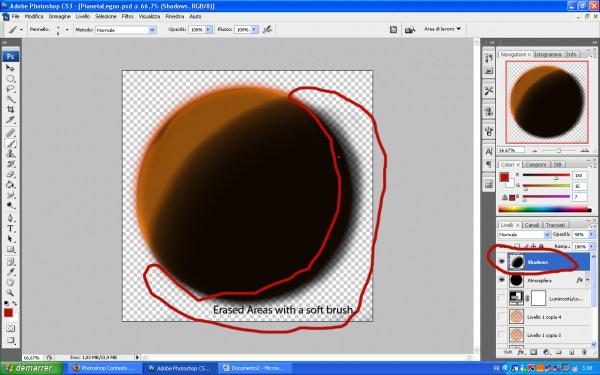
Task: Expand the Atmosphera layer effects arrow
Action: click(587, 280)
